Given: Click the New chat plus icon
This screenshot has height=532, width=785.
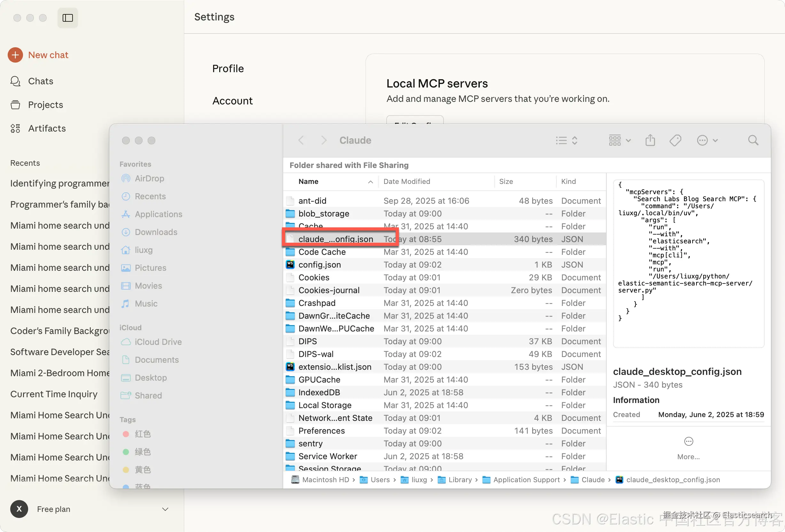Looking at the screenshot, I should [16, 55].
